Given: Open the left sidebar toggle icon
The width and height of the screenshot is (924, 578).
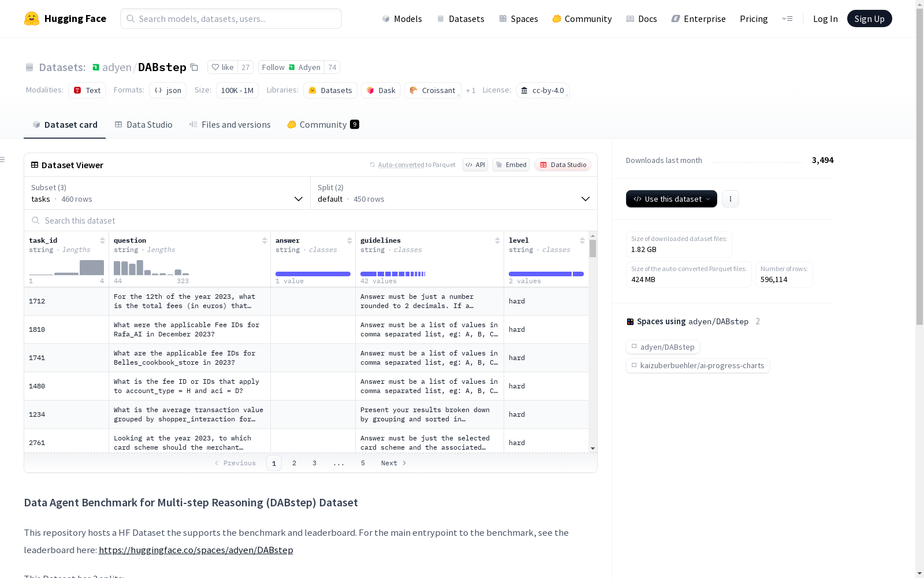Looking at the screenshot, I should point(3,160).
